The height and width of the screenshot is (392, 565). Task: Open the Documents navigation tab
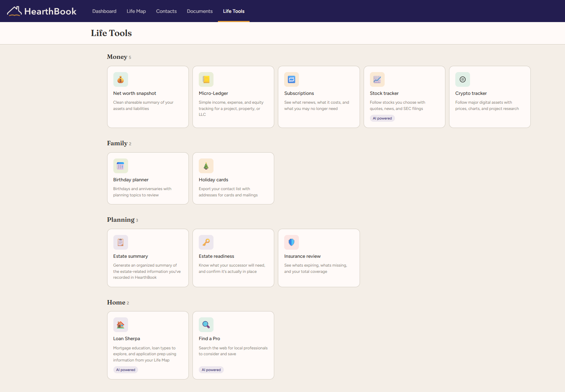(200, 11)
